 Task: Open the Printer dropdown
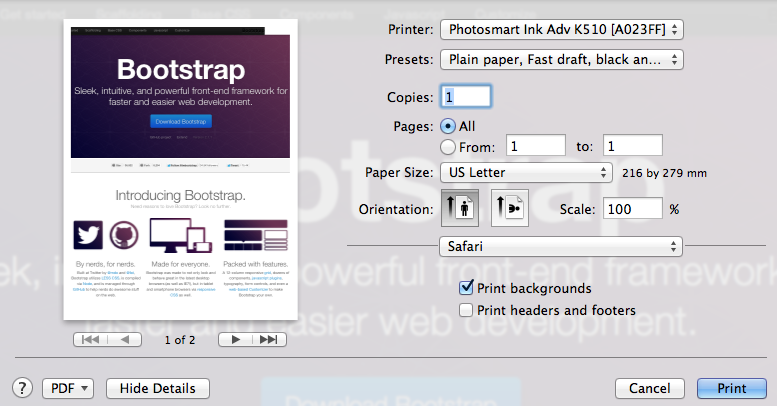[x=562, y=29]
